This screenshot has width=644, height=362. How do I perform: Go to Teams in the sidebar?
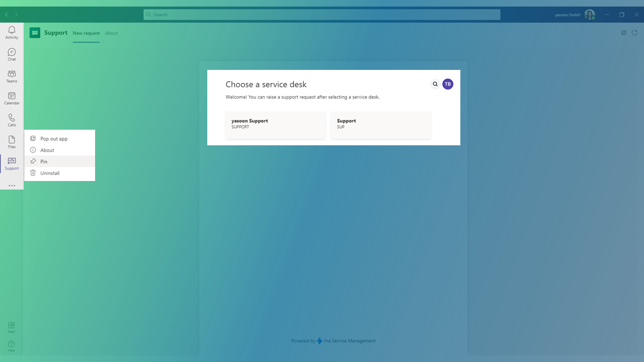tap(12, 76)
